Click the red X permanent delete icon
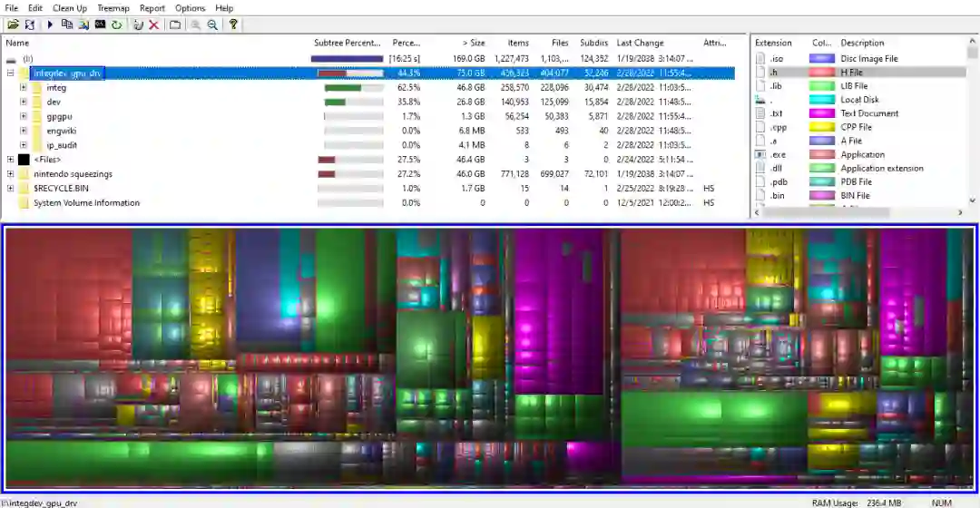The height and width of the screenshot is (508, 980). click(x=153, y=25)
